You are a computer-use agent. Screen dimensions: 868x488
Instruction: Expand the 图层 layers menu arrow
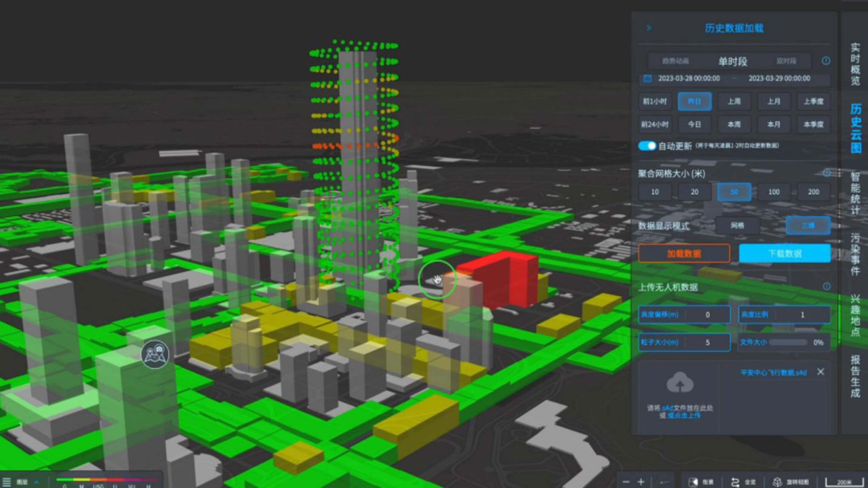pos(37,481)
